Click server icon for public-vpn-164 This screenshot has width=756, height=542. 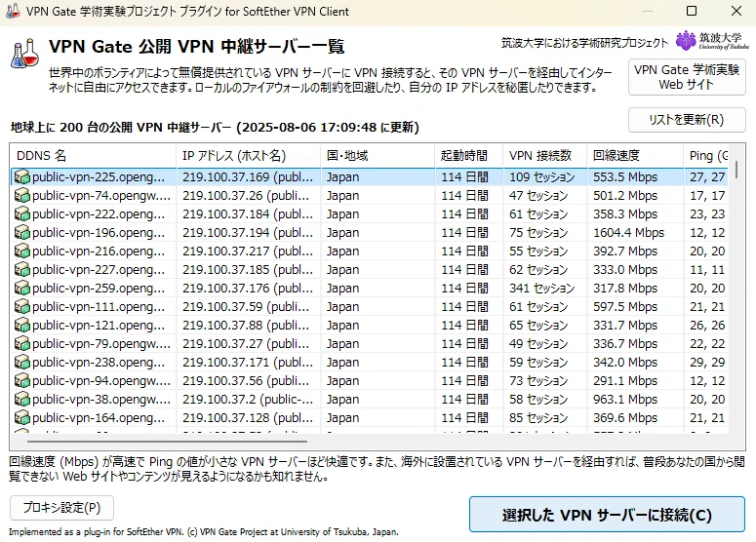[22, 418]
